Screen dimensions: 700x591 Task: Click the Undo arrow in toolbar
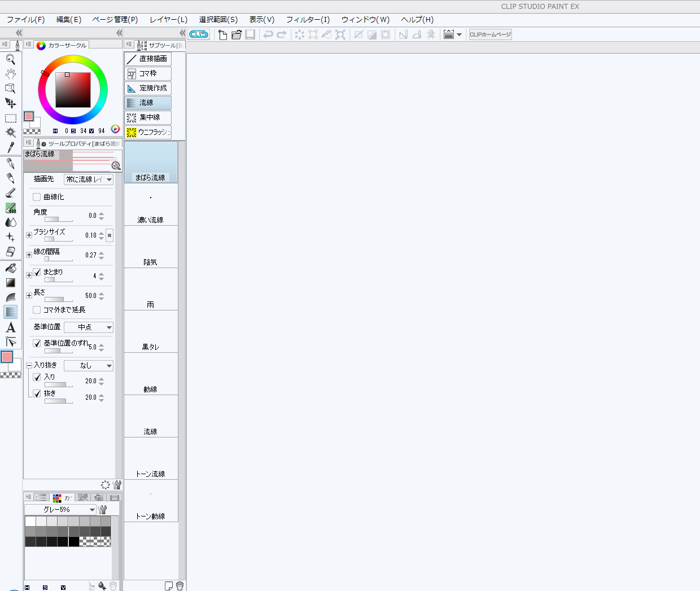[x=268, y=34]
